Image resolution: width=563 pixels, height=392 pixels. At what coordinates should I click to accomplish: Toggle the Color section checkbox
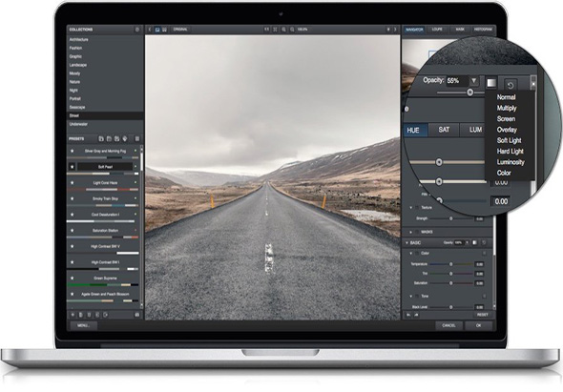click(417, 253)
